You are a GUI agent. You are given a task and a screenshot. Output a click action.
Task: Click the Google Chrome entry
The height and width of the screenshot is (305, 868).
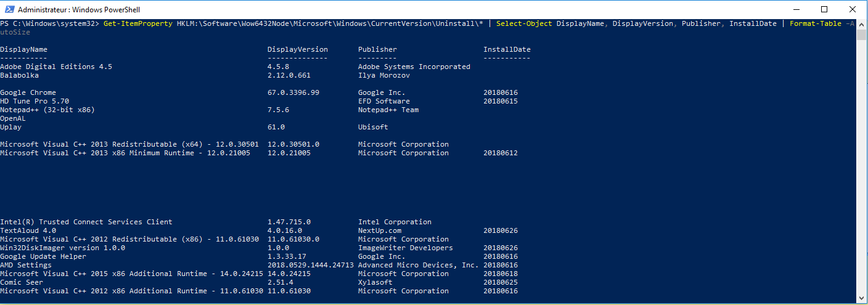pos(28,92)
